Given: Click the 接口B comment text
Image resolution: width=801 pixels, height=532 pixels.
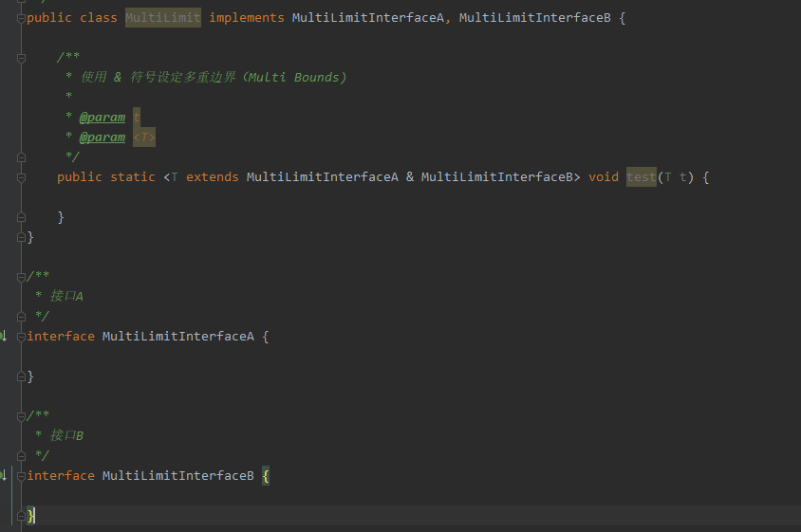Looking at the screenshot, I should [66, 435].
